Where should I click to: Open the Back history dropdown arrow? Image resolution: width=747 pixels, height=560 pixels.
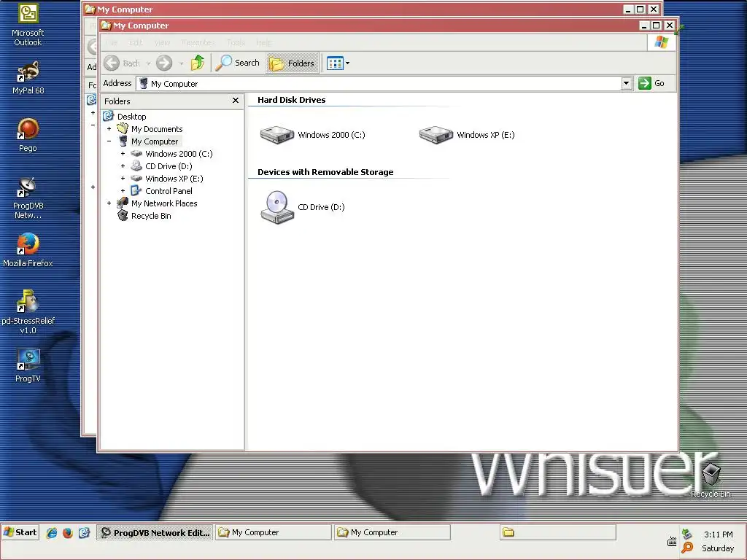148,63
